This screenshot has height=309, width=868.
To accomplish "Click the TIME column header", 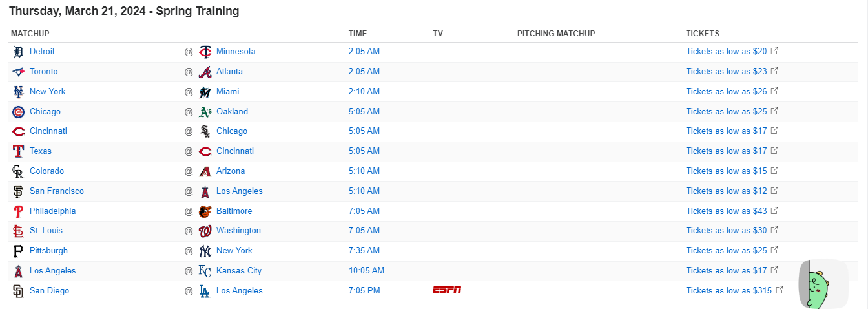I will tap(358, 34).
